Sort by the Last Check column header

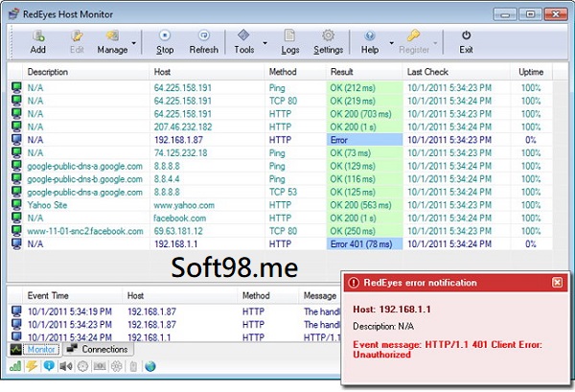[456, 72]
